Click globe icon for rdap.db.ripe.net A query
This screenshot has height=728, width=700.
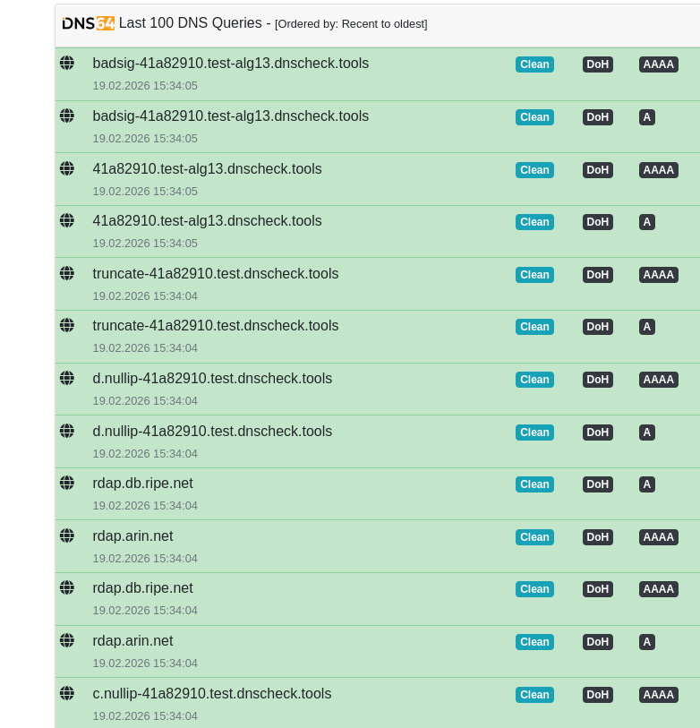[67, 483]
